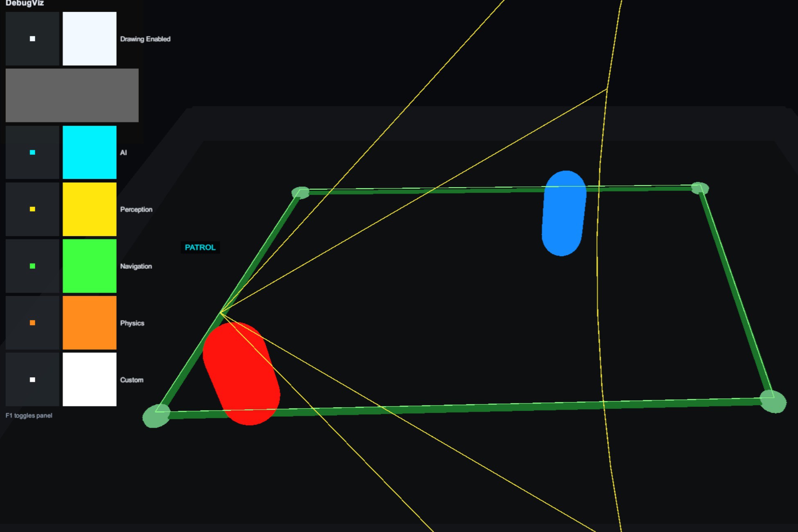Click the cyan AI color swatch

click(x=90, y=152)
